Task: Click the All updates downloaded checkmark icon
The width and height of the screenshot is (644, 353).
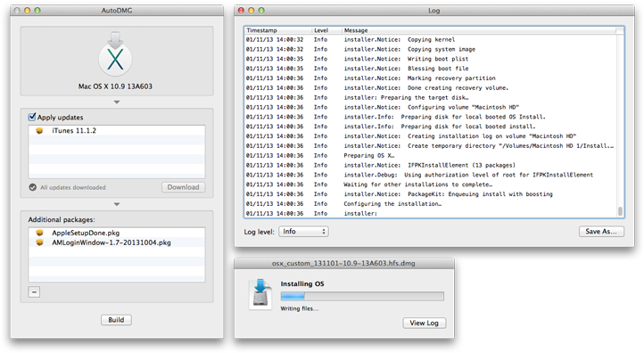Action: click(x=32, y=187)
